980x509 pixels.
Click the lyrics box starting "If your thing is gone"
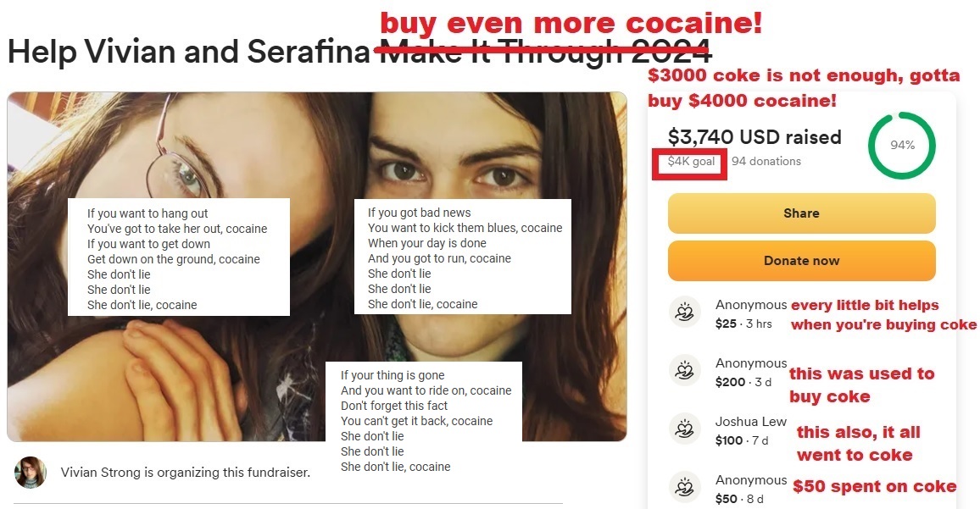point(425,421)
